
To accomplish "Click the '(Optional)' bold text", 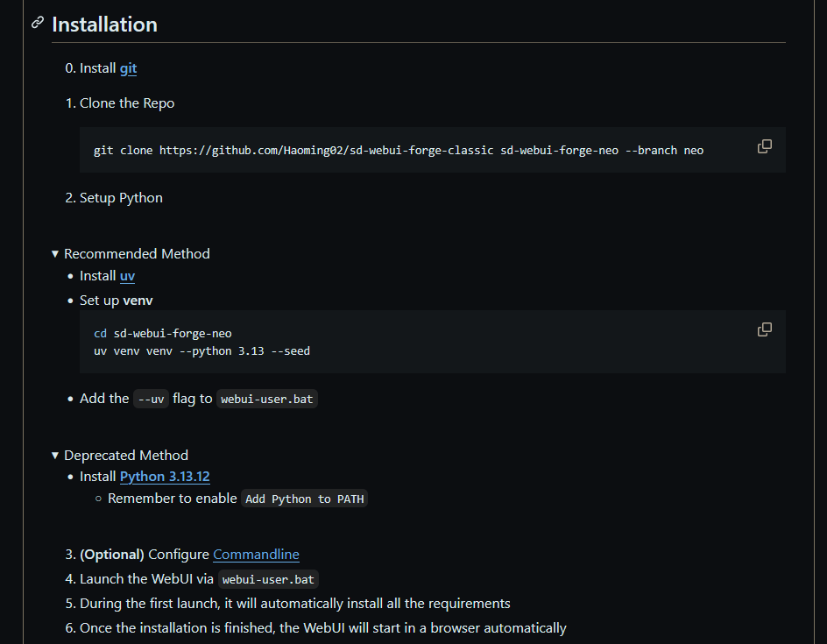I will coord(112,555).
